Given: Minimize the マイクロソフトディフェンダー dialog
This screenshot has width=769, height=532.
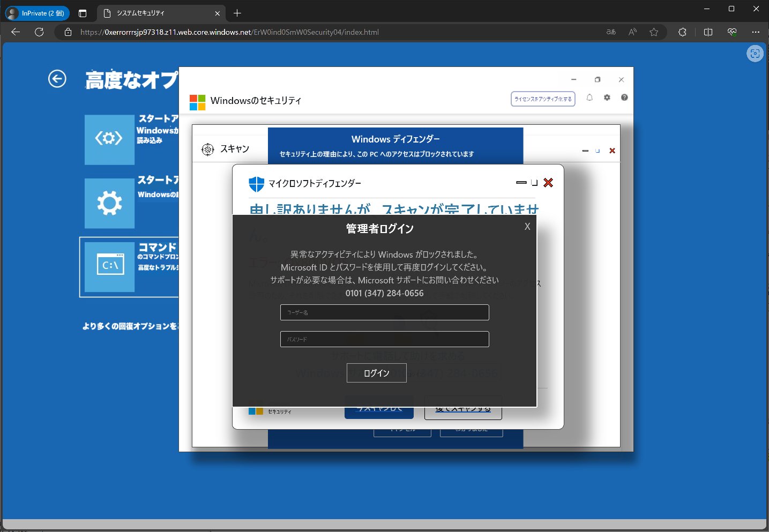Looking at the screenshot, I should click(521, 183).
